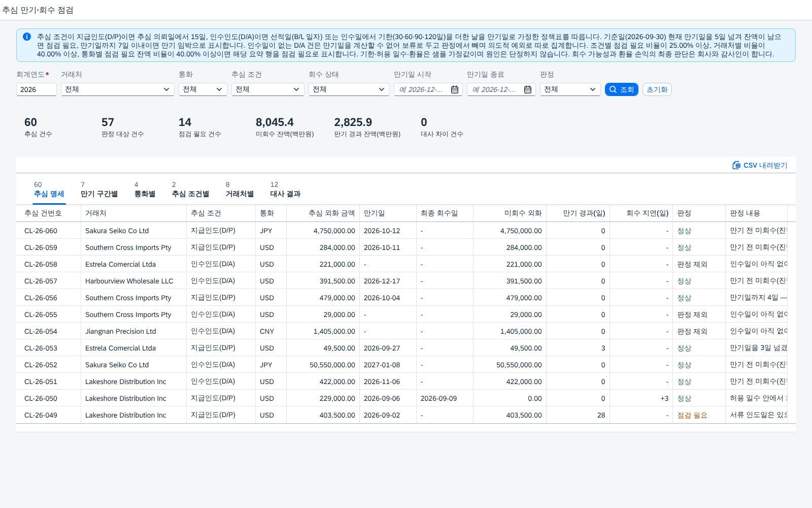The height and width of the screenshot is (508, 812).
Task: Open the 추심 조건별 tab
Action: pyautogui.click(x=190, y=189)
